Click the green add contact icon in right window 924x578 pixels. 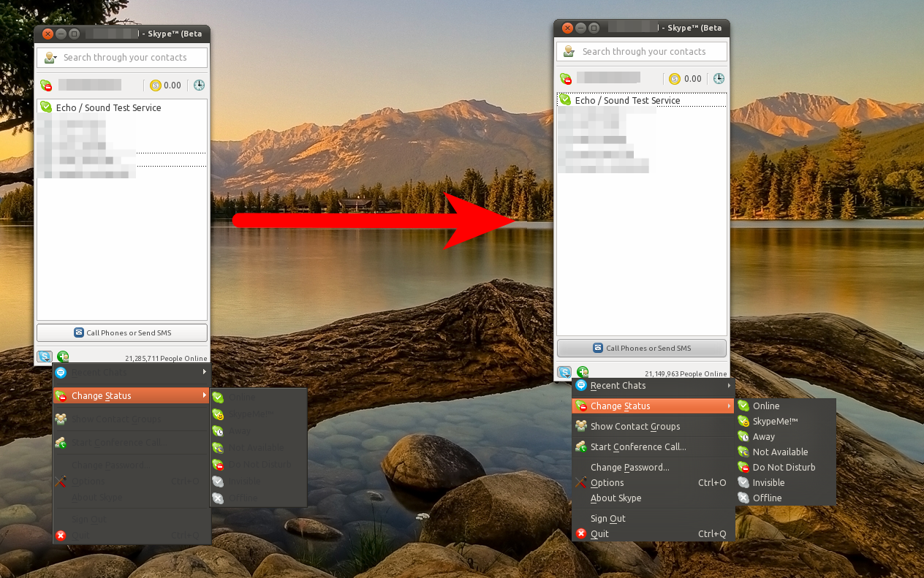(583, 372)
